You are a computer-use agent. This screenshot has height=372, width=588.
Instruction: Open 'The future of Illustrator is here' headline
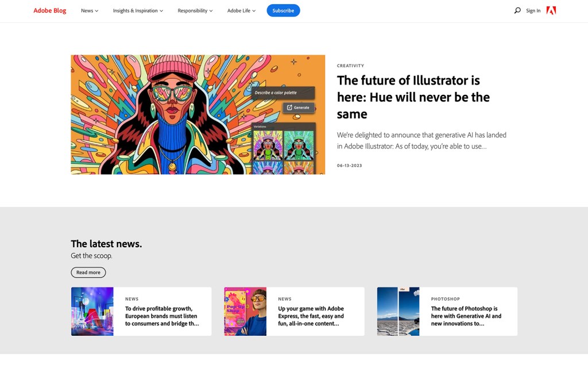[x=413, y=97]
